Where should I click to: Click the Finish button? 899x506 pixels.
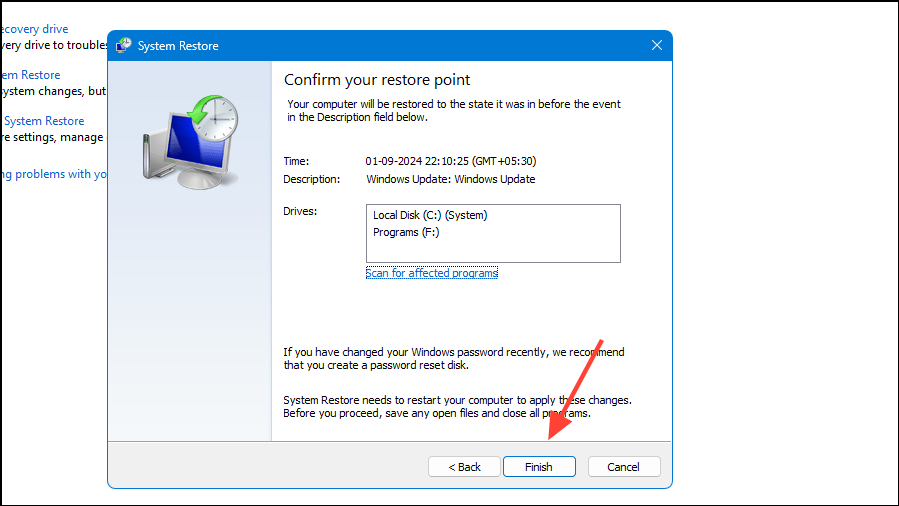click(539, 466)
